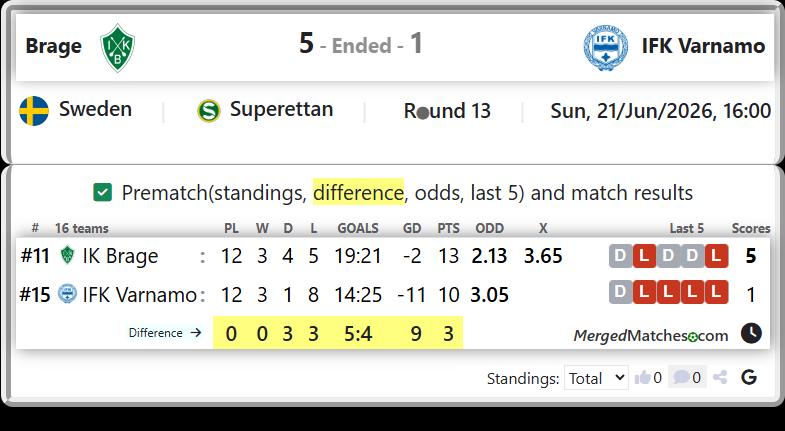Screen dimensions: 785x431
Task: Click the Round 13 label
Action: coord(447,111)
